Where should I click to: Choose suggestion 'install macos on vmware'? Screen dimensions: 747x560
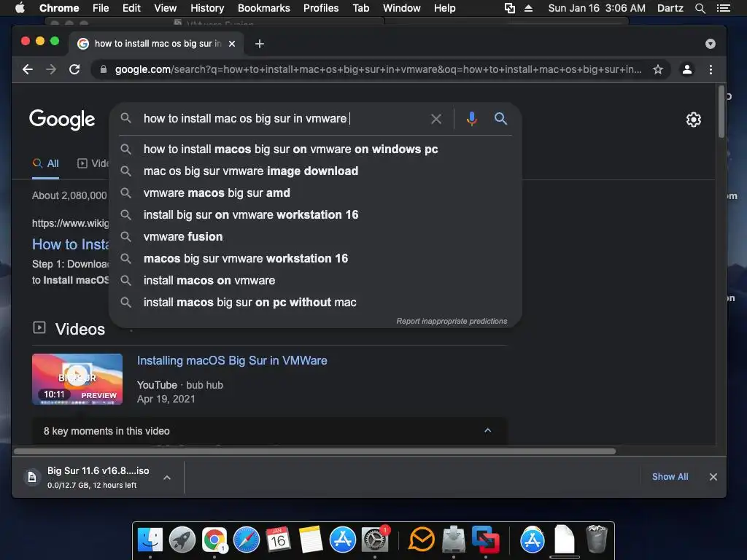pyautogui.click(x=315, y=281)
